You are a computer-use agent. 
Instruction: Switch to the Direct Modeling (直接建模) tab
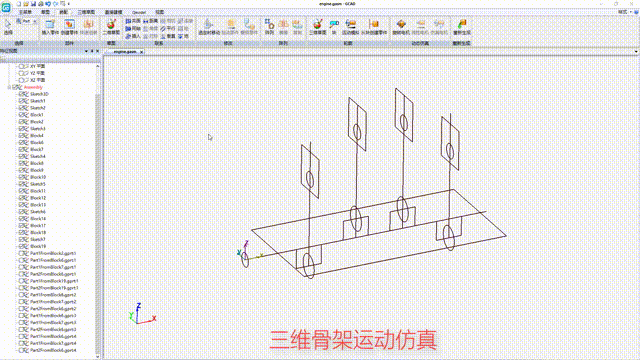pyautogui.click(x=113, y=12)
